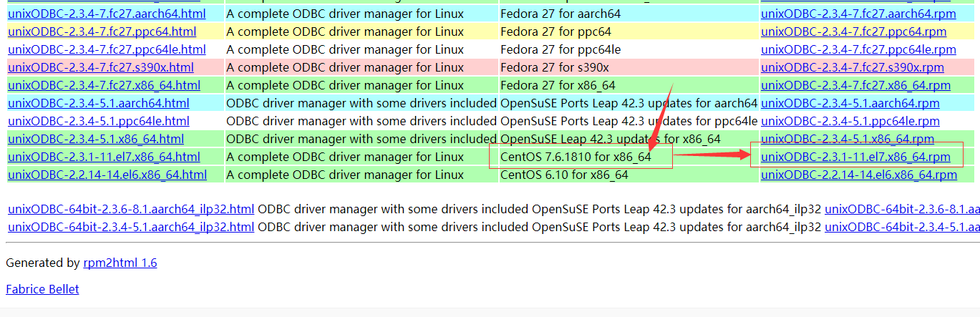Select description in the OpenSuSE 5.1.ppc64le row
Screen dimensions: 980x317
362,121
